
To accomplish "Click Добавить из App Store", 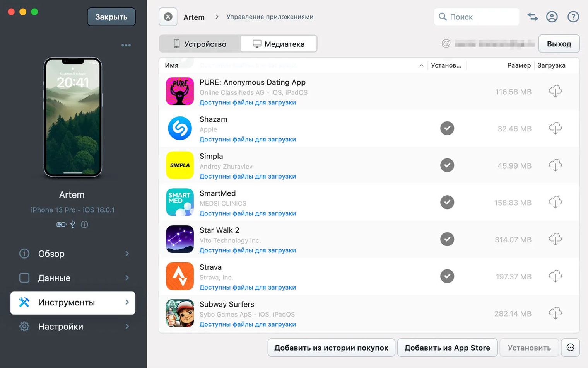I will 447,348.
